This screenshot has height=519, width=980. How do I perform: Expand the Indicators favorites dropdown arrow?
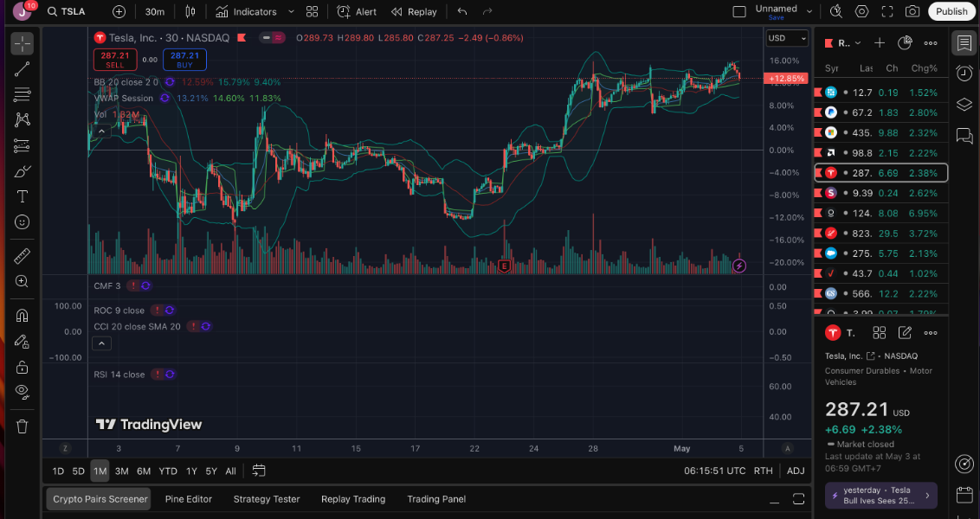[x=291, y=11]
